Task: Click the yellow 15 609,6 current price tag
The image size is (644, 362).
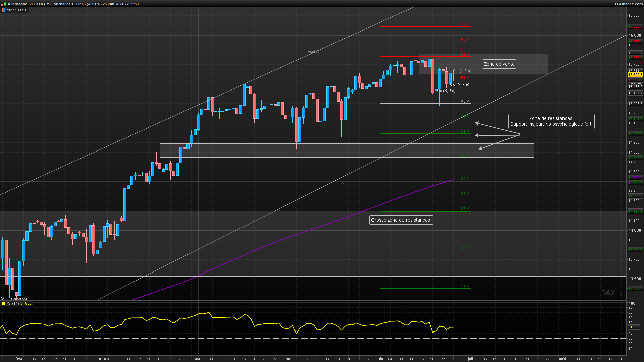Action: (635, 75)
